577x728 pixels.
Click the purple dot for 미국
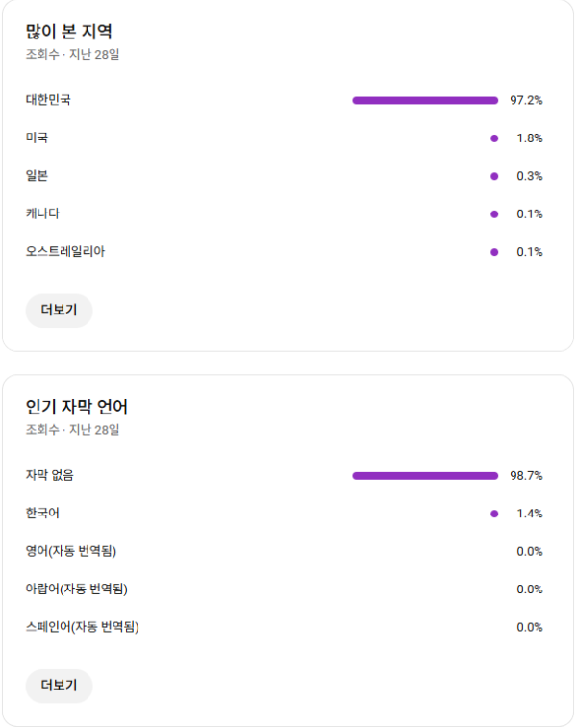[494, 138]
